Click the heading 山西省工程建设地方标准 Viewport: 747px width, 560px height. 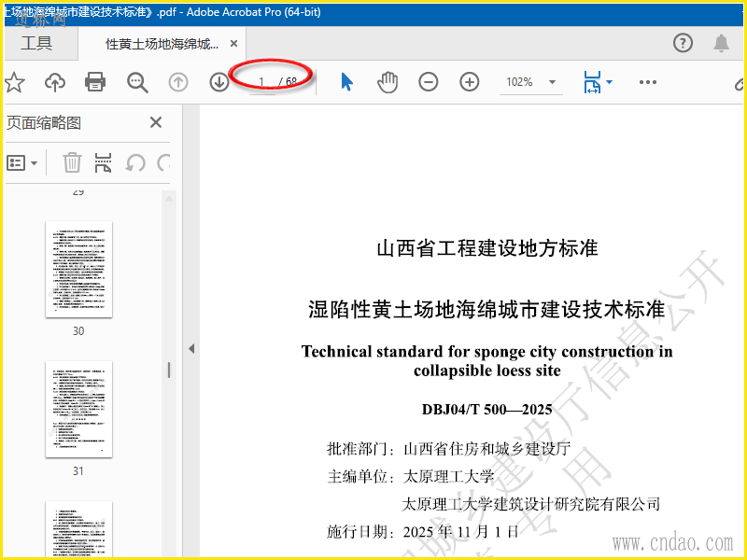486,248
